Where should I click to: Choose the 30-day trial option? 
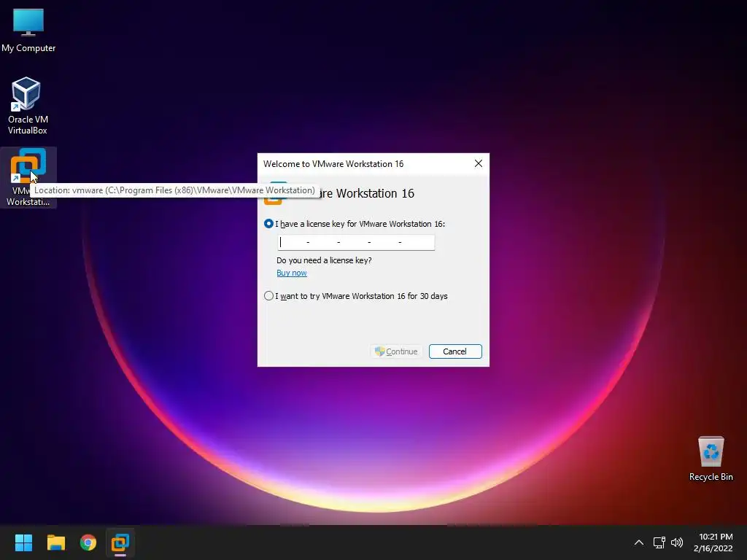point(268,296)
